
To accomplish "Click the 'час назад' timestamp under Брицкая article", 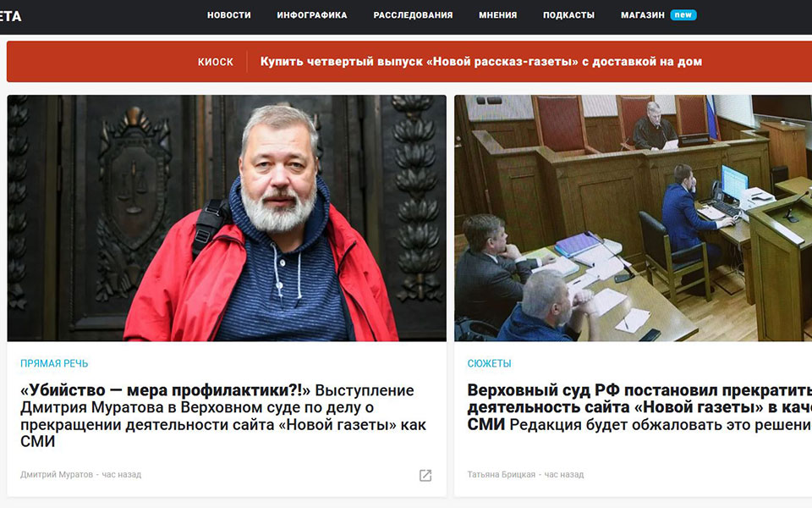I will click(564, 474).
